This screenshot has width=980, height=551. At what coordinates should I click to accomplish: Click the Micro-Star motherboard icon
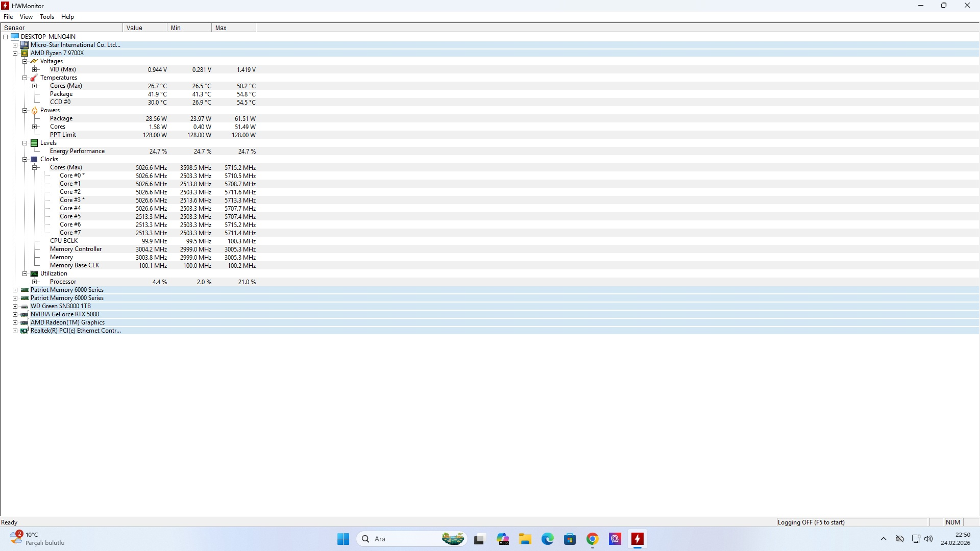pos(24,45)
